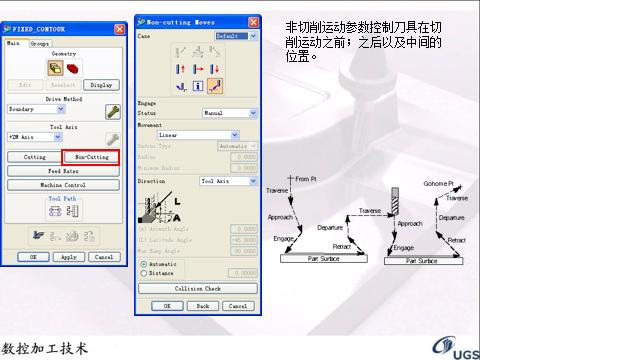
Task: Click the Minimum Radius input field
Action: (x=244, y=168)
